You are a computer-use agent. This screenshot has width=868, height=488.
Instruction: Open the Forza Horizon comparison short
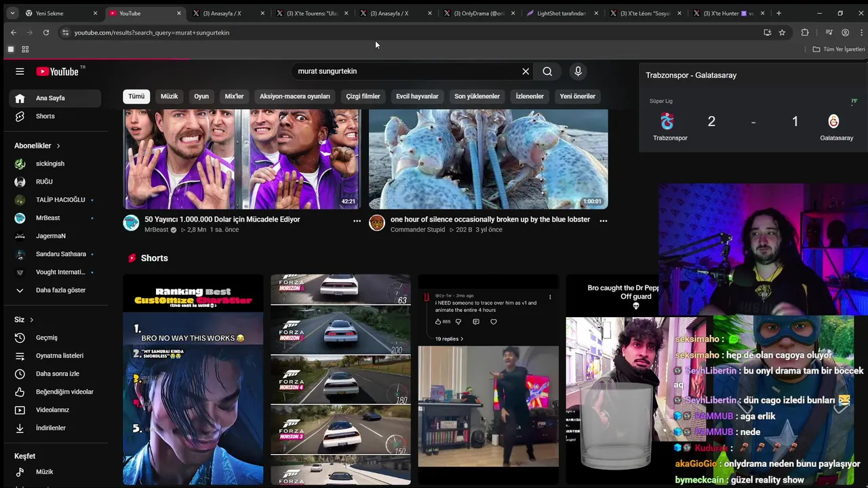tap(340, 380)
